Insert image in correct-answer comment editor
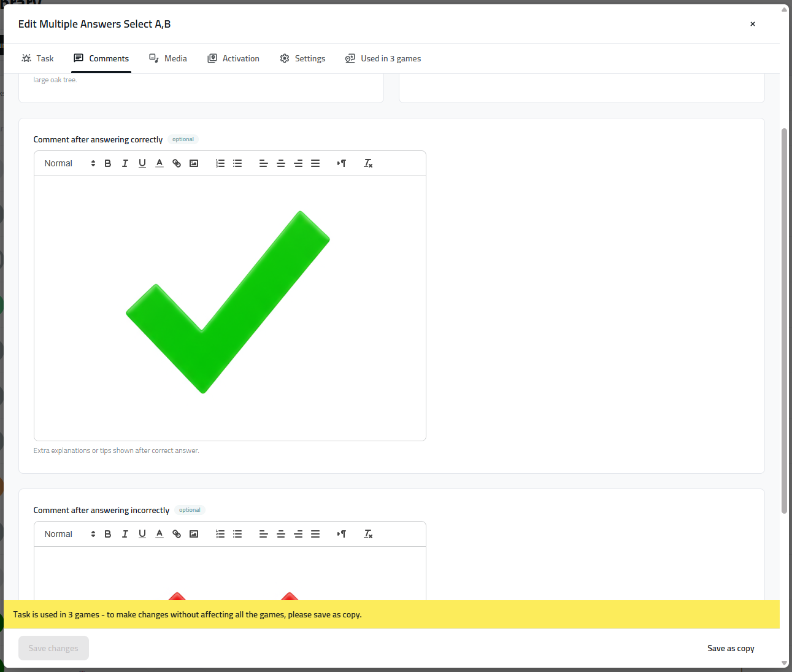 click(x=194, y=163)
